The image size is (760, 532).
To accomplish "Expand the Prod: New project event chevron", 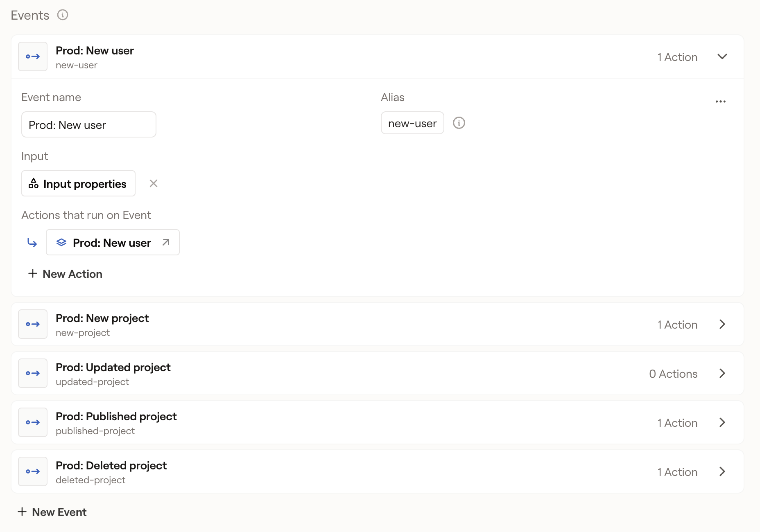I will tap(722, 324).
